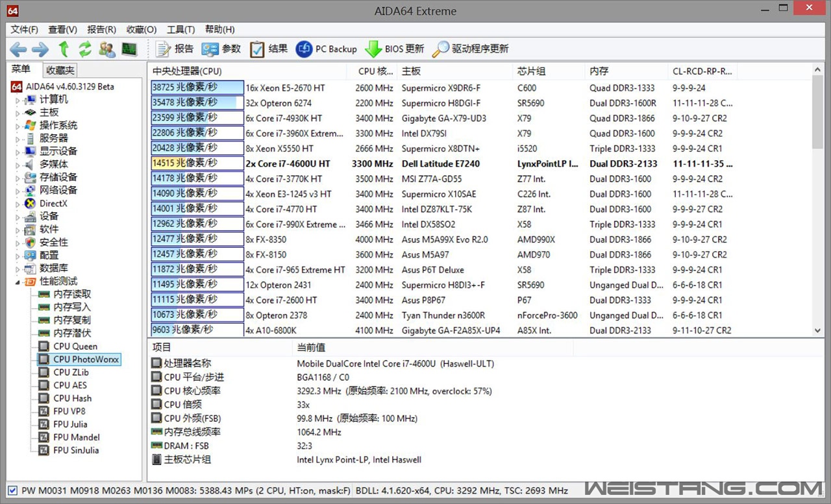This screenshot has height=504, width=831.
Task: Click scrollbar down arrow in results list
Action: (x=818, y=330)
